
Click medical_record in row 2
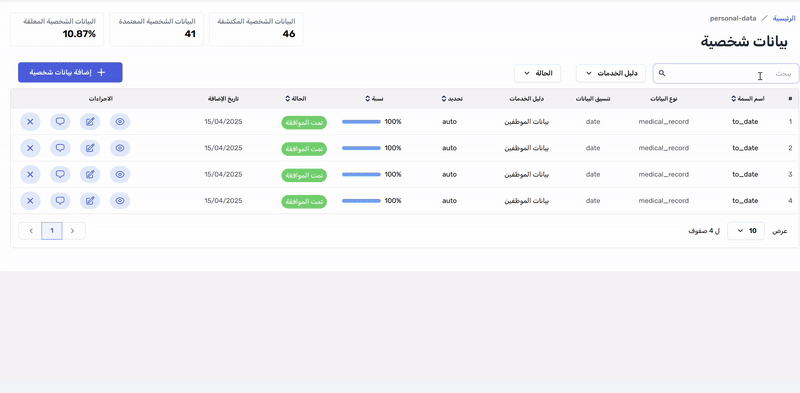tap(664, 148)
